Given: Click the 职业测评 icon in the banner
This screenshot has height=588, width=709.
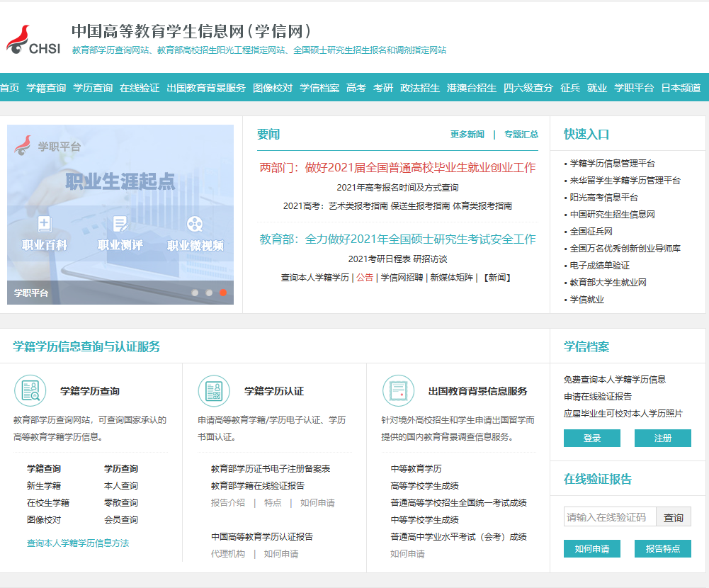Looking at the screenshot, I should [x=120, y=224].
